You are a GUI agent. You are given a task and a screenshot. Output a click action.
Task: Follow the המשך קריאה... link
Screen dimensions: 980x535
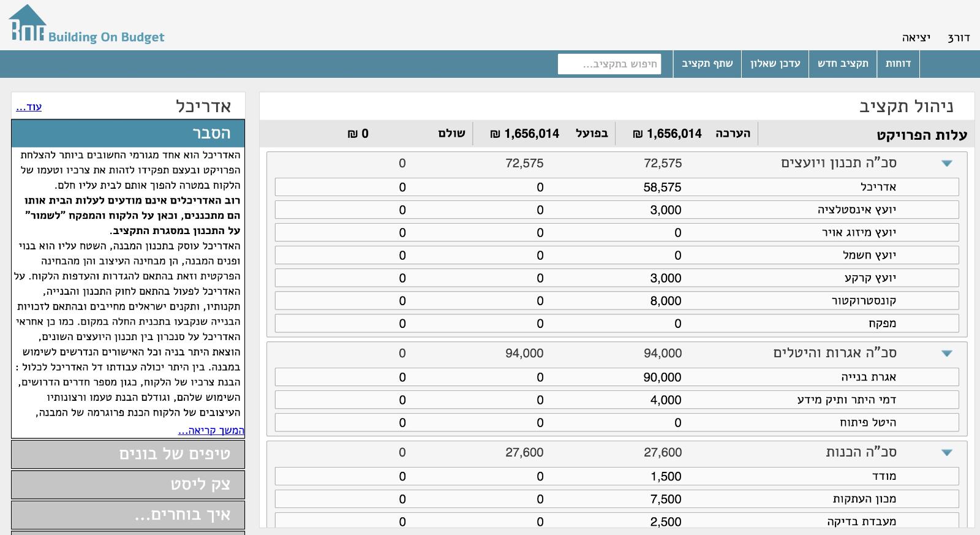coord(211,430)
